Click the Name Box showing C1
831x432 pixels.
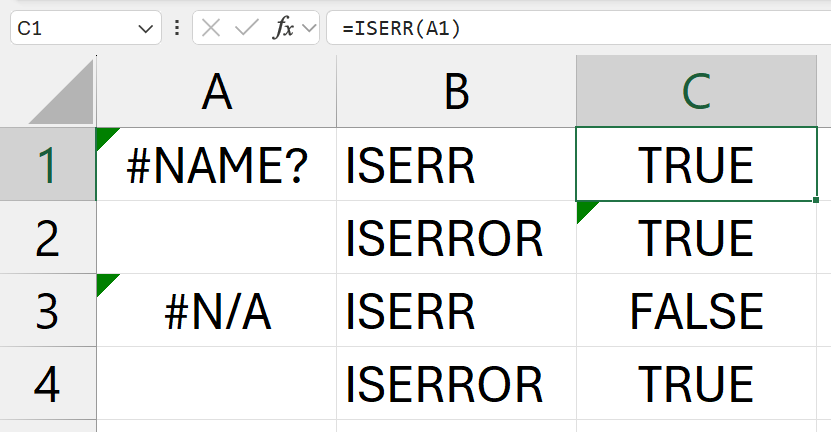[70, 28]
